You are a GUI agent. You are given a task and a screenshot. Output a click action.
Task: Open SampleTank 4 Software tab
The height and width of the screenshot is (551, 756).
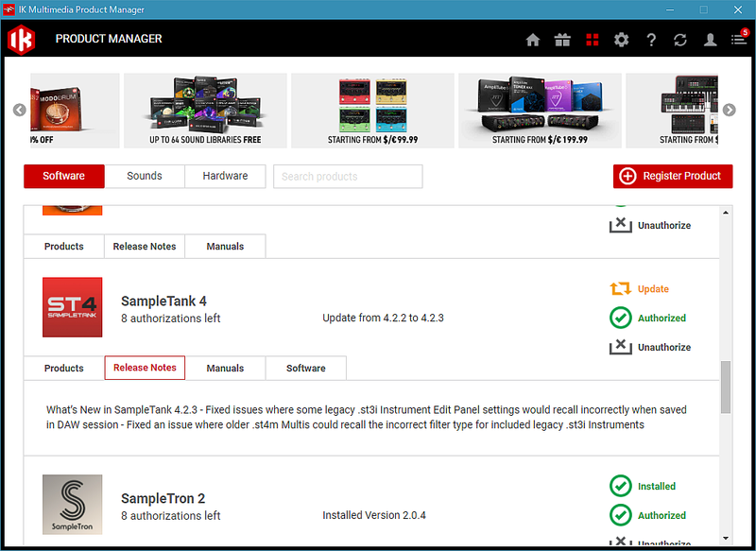point(305,368)
